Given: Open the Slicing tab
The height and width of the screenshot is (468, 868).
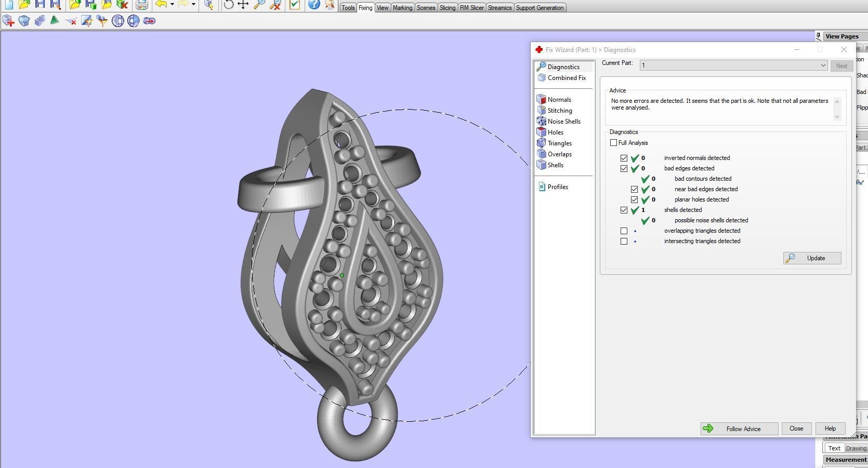Looking at the screenshot, I should pyautogui.click(x=448, y=8).
